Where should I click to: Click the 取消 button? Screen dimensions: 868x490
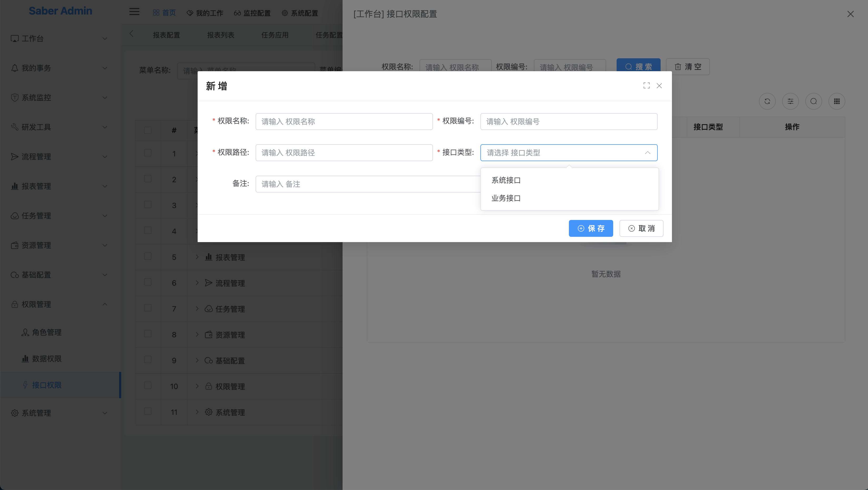tap(641, 229)
